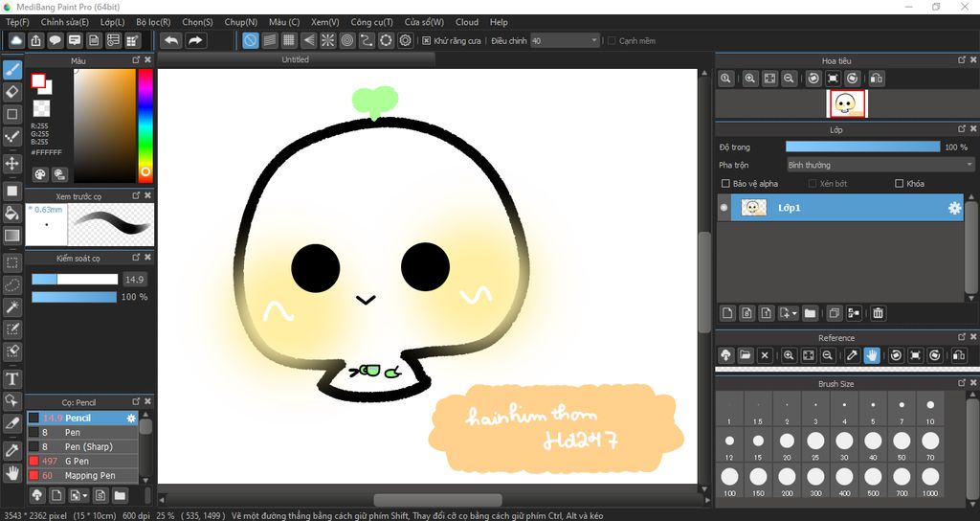Select transparent color swatch

[41, 109]
